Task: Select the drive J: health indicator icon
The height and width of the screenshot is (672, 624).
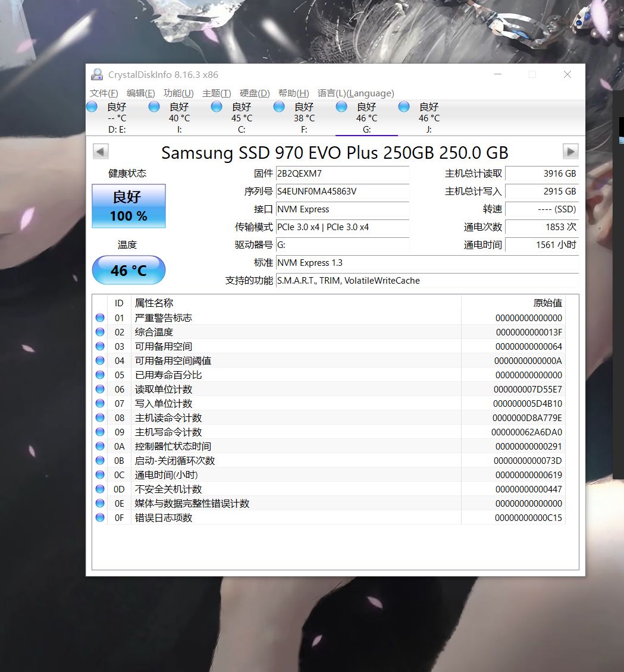Action: 403,106
